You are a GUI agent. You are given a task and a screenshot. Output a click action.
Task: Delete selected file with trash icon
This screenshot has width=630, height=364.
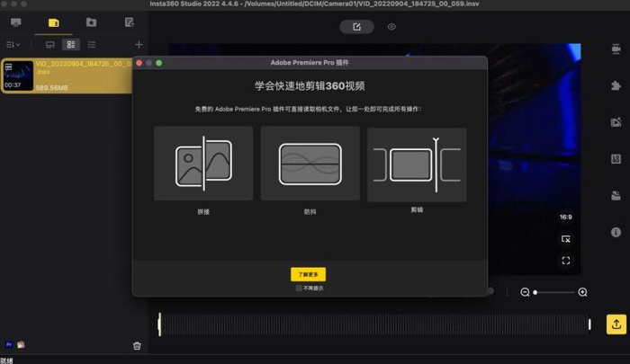coord(137,345)
